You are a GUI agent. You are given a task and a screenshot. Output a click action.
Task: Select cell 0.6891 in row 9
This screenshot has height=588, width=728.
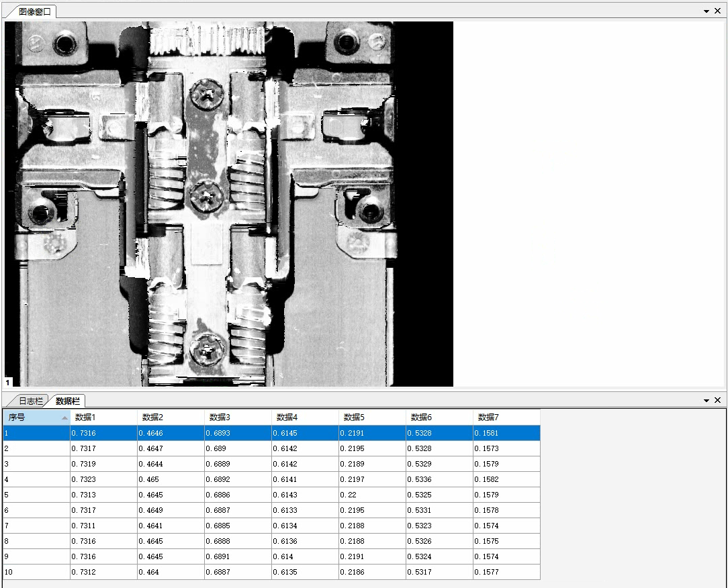(238, 556)
